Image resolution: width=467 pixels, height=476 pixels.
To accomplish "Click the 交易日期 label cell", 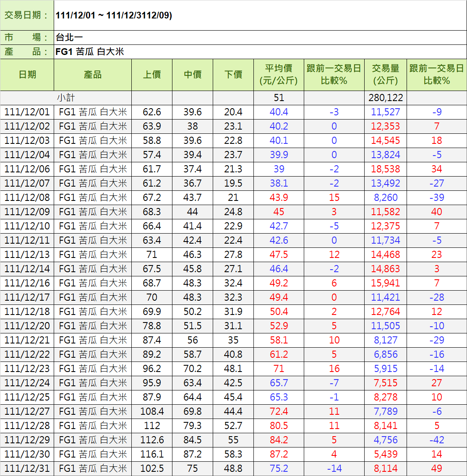I will tap(27, 16).
